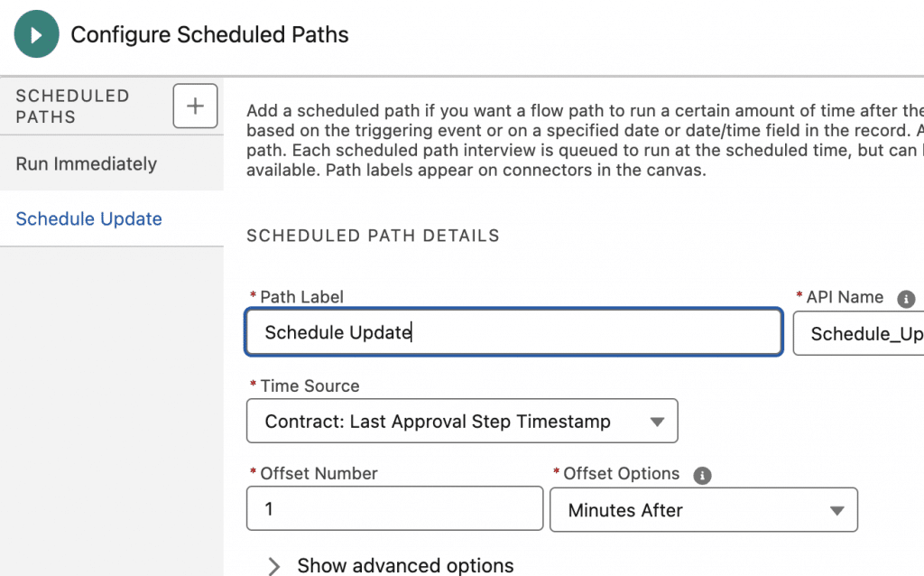Click Show advanced options text
Viewport: 924px width, 576px height.
point(405,566)
